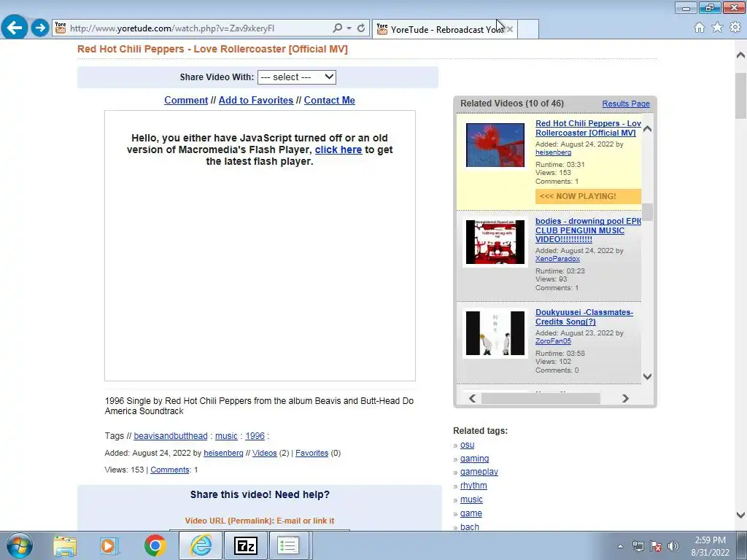
Task: Open the Doukyuusei Classmates video thumbnail
Action: point(495,333)
